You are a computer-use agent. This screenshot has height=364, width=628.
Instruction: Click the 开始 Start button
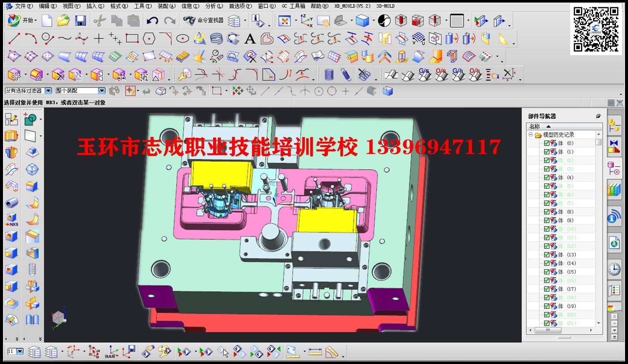click(x=23, y=20)
